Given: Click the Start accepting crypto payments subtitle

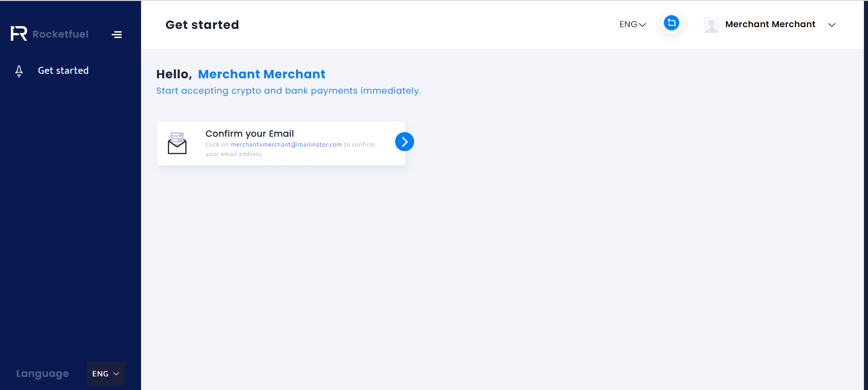Looking at the screenshot, I should pyautogui.click(x=288, y=91).
